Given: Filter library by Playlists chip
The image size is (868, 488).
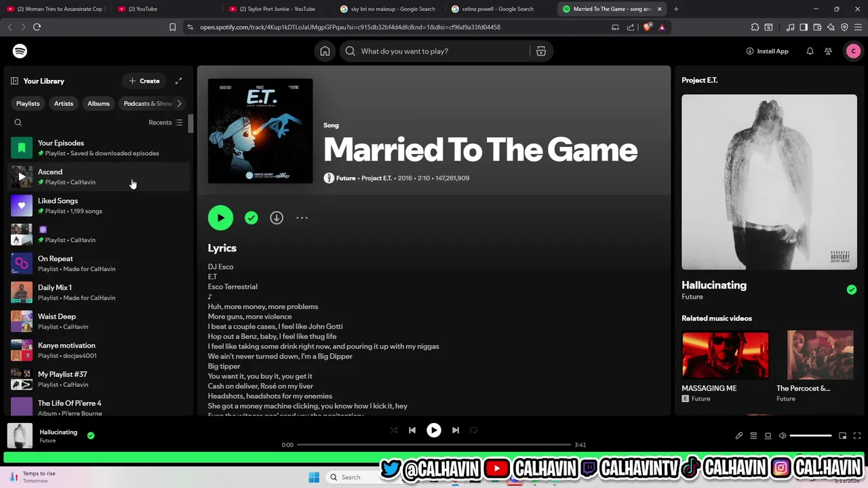Looking at the screenshot, I should 28,104.
